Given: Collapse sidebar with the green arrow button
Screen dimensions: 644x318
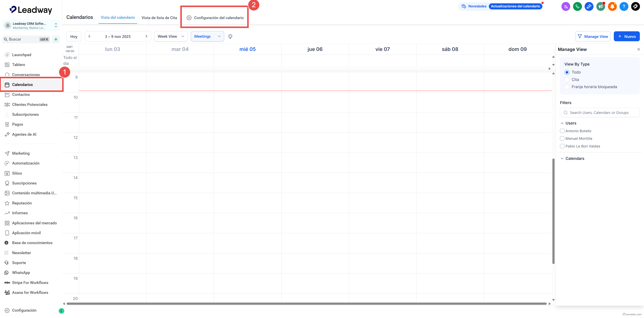Looking at the screenshot, I should [61, 311].
